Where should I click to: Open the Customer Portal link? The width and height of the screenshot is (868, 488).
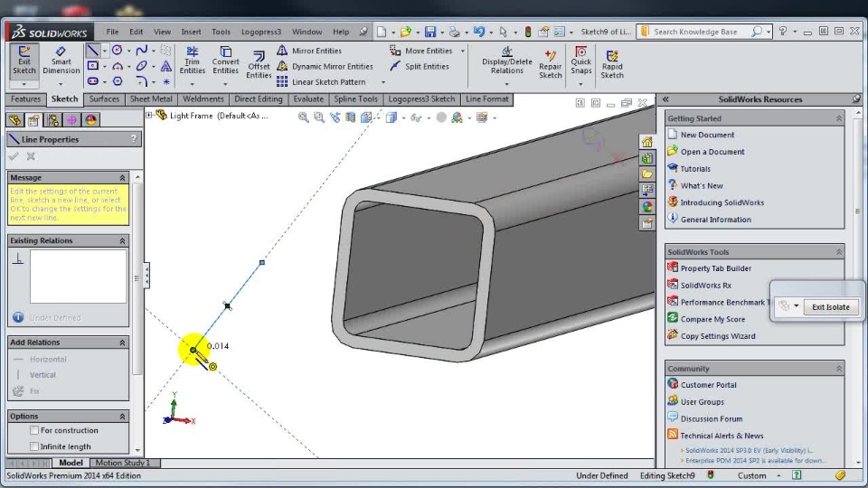coord(708,385)
